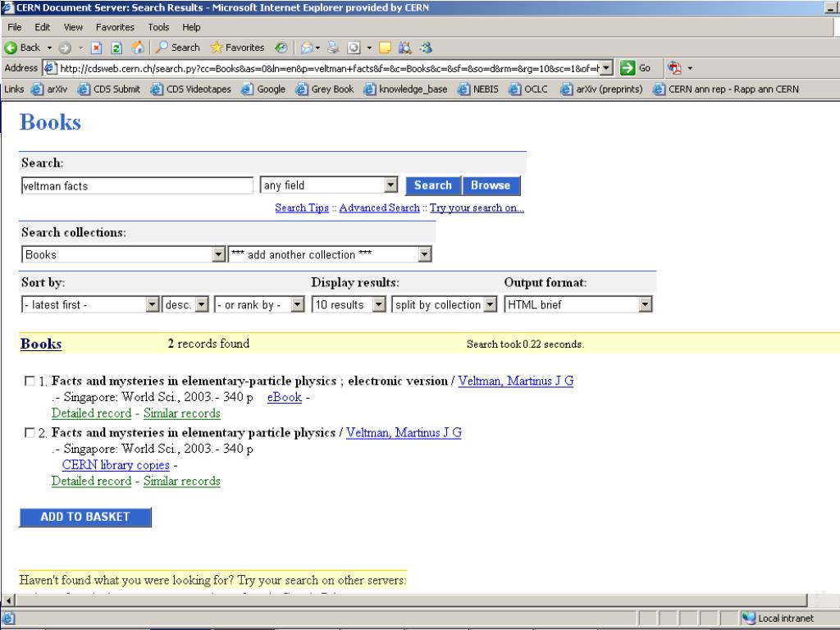Refresh the current page
The height and width of the screenshot is (630, 840).
(x=116, y=48)
